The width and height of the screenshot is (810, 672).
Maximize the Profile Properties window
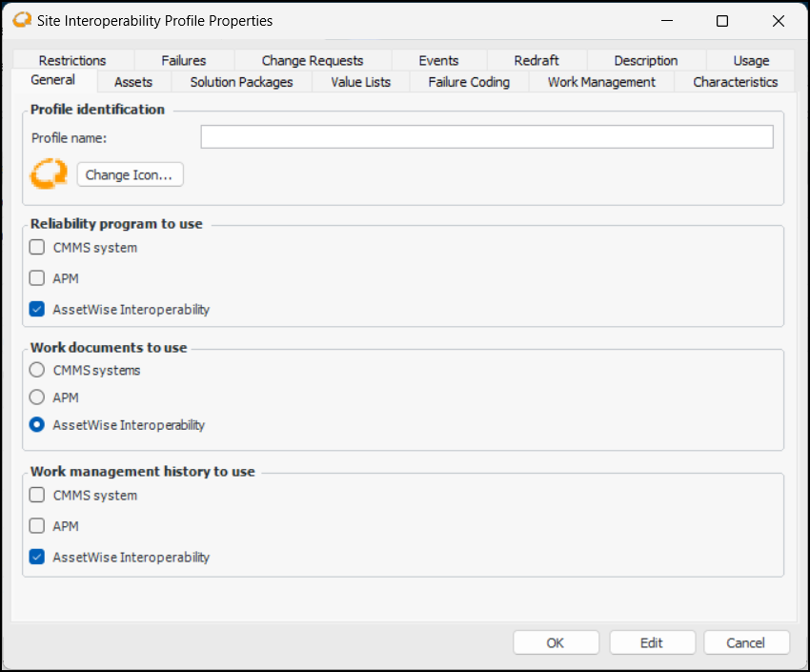(x=722, y=21)
